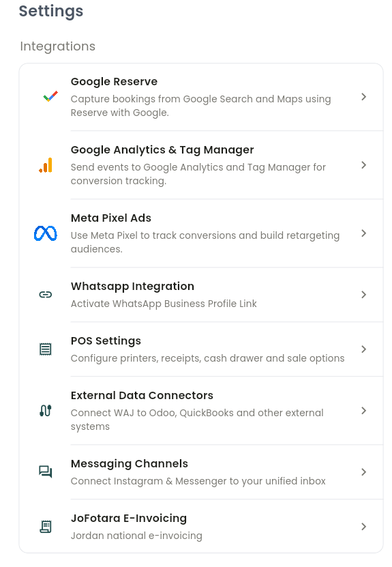This screenshot has width=392, height=567.
Task: Open the Messaging Channels title
Action: coord(130,464)
